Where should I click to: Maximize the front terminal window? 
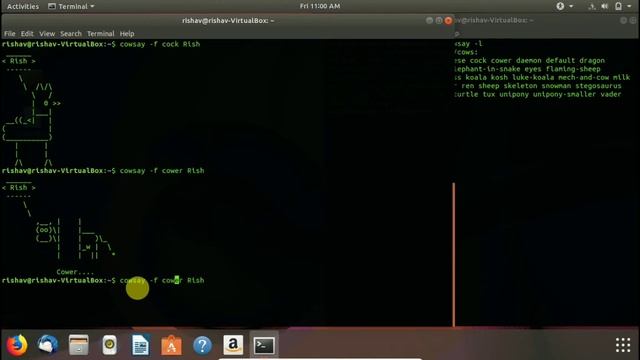coord(439,20)
